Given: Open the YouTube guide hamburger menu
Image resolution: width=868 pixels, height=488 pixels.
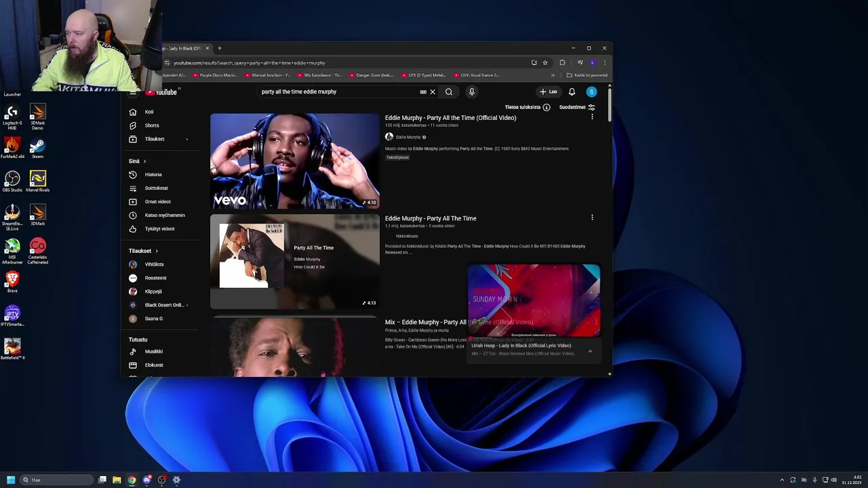Looking at the screenshot, I should 133,92.
